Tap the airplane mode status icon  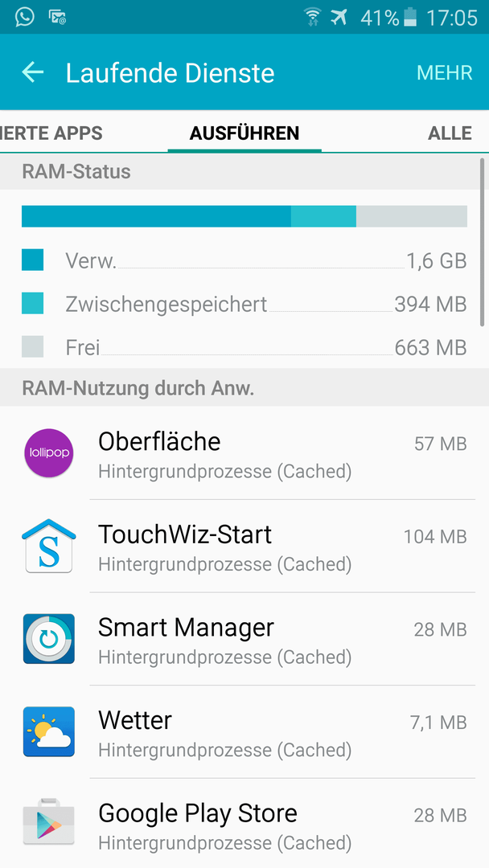click(339, 17)
